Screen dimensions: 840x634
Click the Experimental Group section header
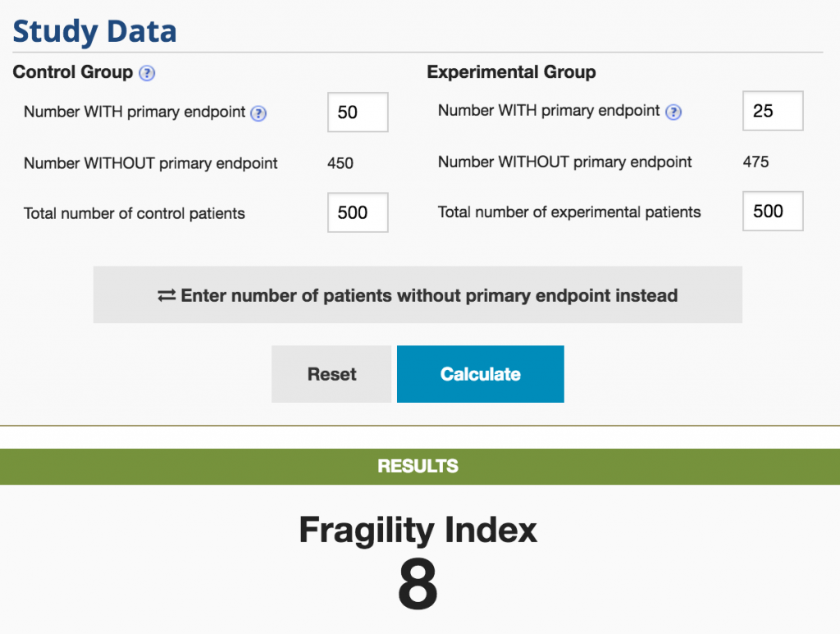510,72
